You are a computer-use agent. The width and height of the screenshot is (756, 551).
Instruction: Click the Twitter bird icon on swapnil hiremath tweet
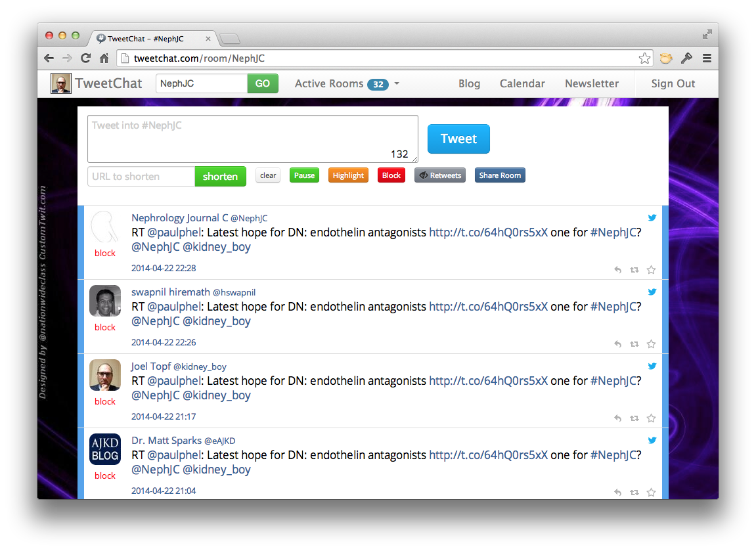coord(652,292)
